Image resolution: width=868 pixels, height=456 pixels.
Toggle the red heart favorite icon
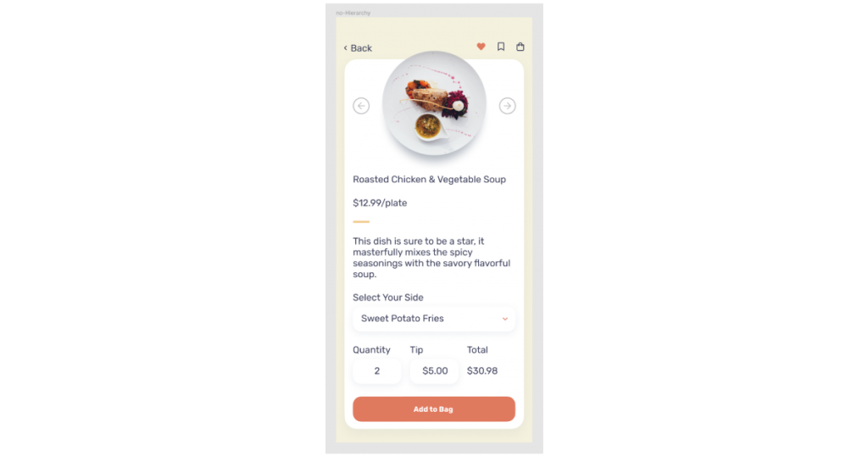481,47
